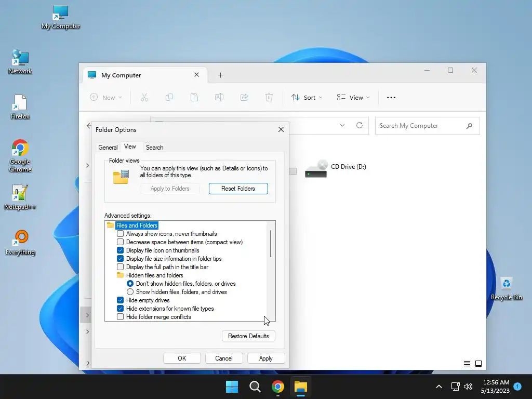Cancel the Folder Options dialog

224,358
